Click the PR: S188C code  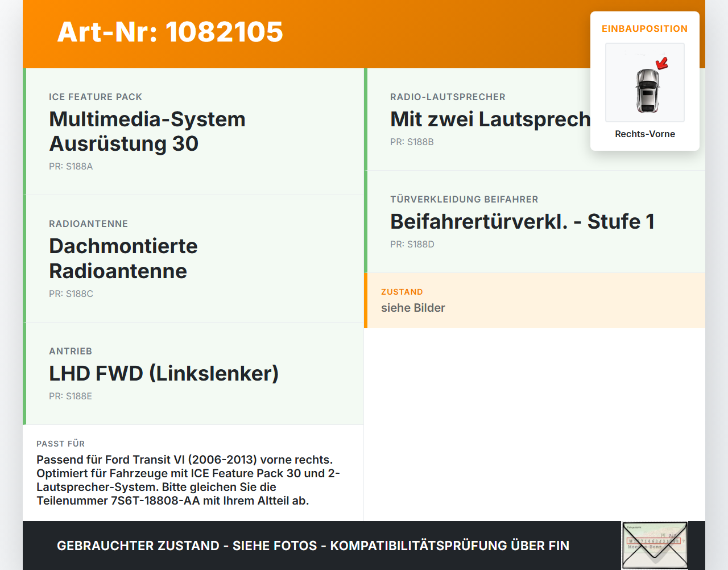point(71,294)
